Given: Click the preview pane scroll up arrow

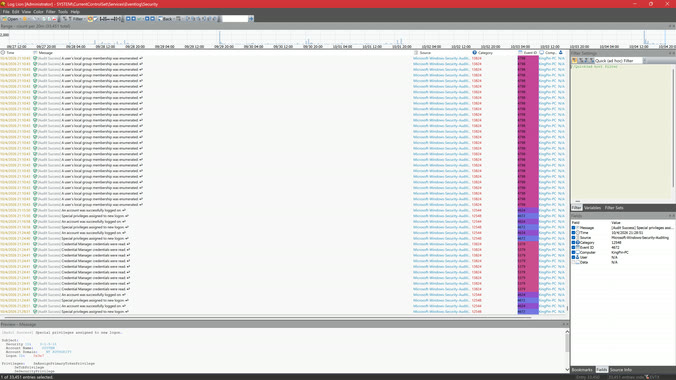Looking at the screenshot, I should [567, 332].
